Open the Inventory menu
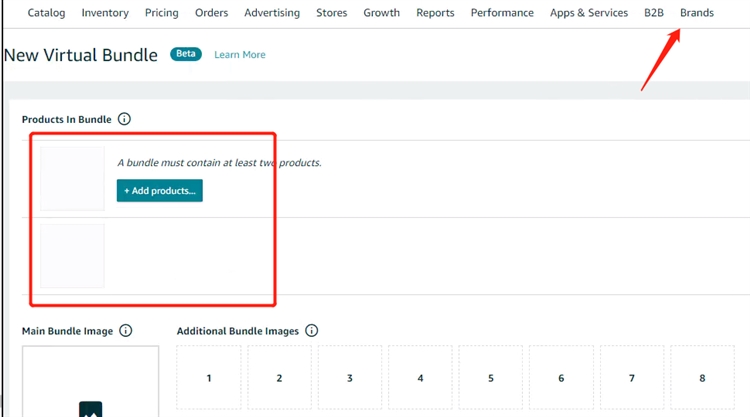Viewport: 750px width, 417px height. [105, 13]
